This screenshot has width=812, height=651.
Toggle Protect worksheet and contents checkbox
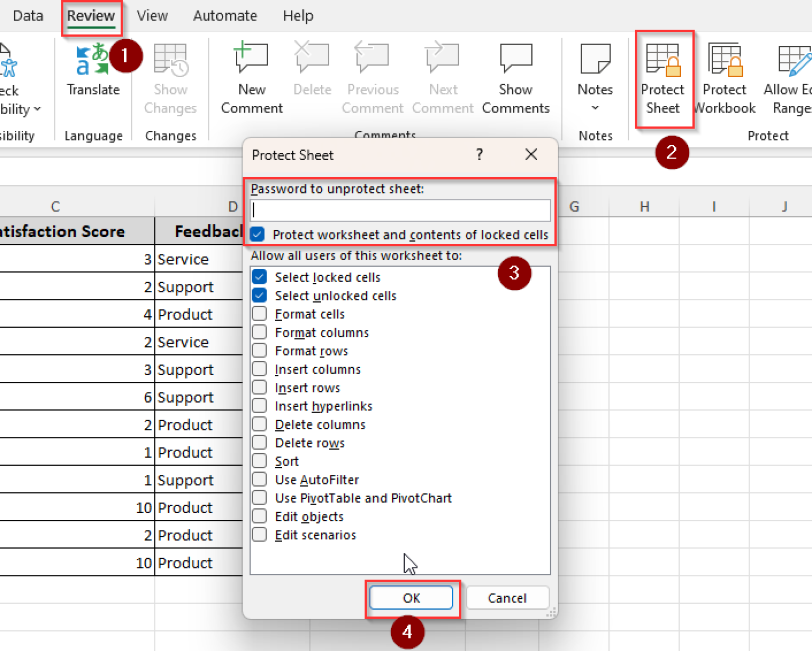click(257, 234)
